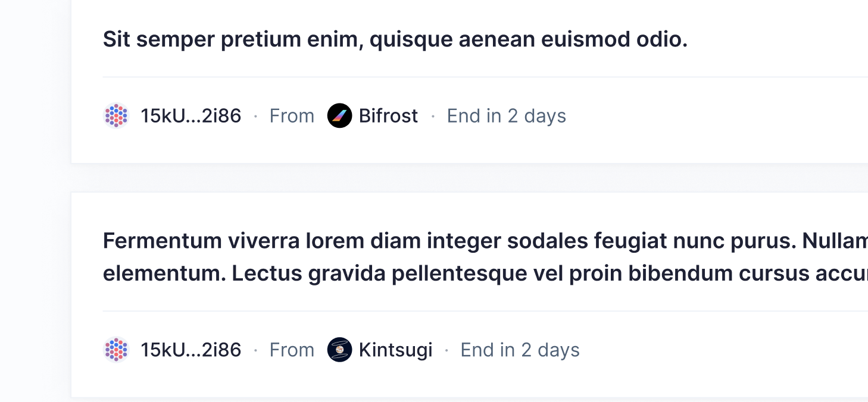
Task: Click 'End in 2 days' on the Kintsugi proposal
Action: point(520,350)
